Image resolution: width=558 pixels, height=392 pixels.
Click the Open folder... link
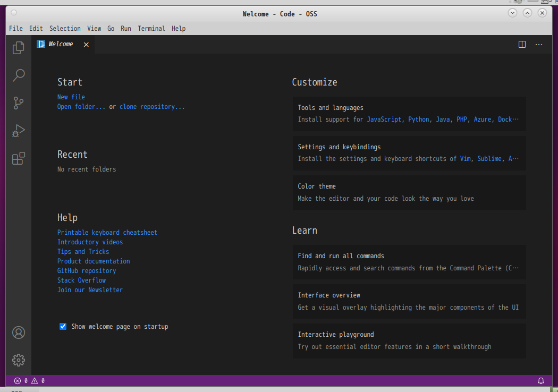pyautogui.click(x=81, y=107)
